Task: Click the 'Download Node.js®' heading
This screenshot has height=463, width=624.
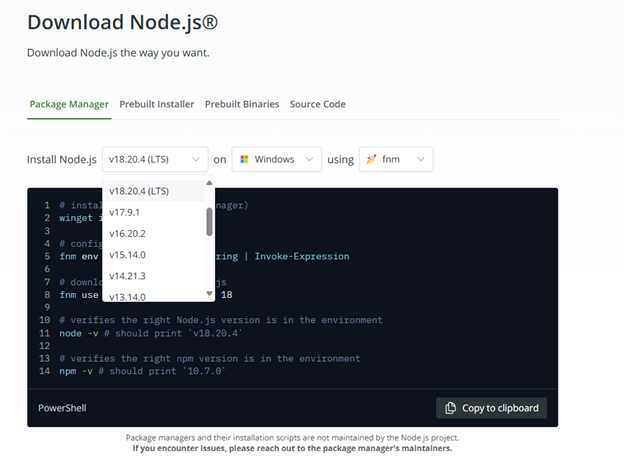Action: 123,22
